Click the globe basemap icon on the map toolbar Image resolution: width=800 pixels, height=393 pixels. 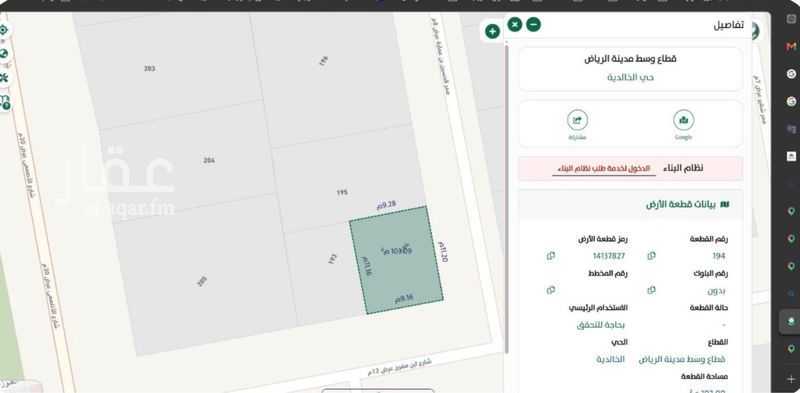point(4,54)
